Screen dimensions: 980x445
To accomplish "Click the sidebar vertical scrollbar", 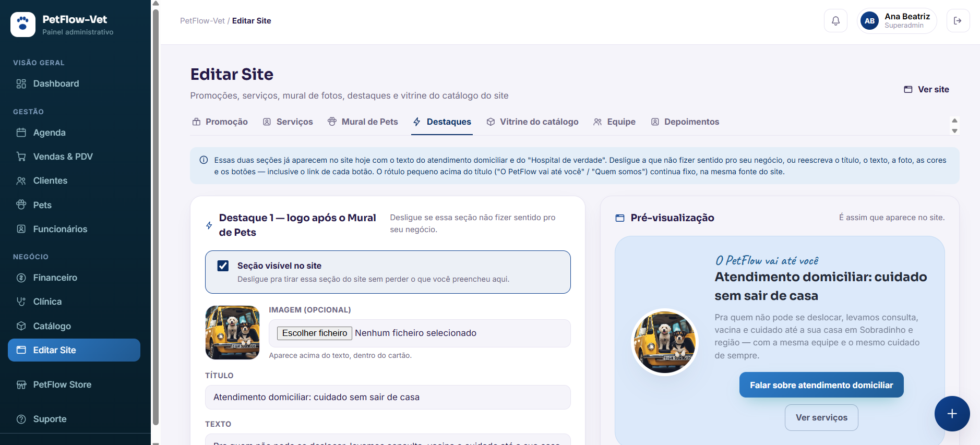I will pos(156,217).
